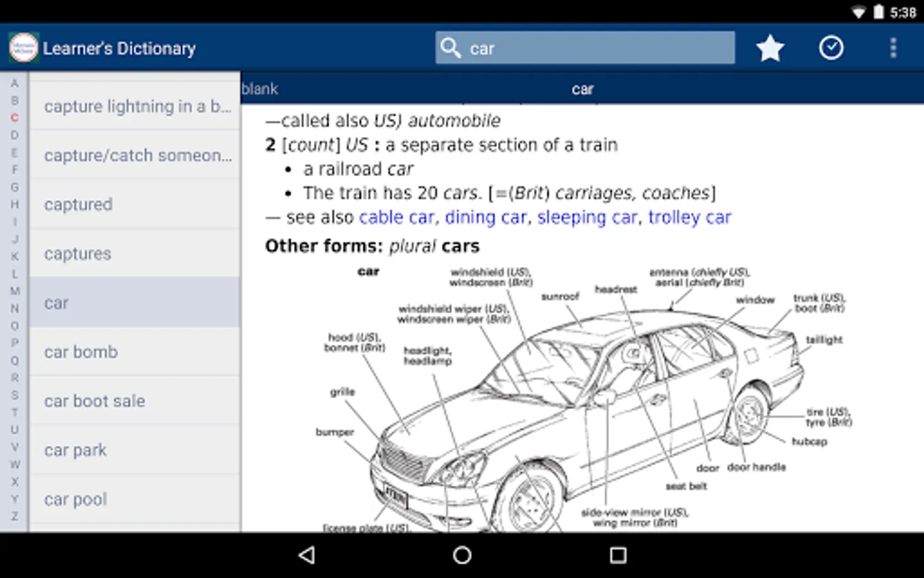The width and height of the screenshot is (924, 578).
Task: Tap the 5:38 clock in status bar
Action: (x=903, y=12)
